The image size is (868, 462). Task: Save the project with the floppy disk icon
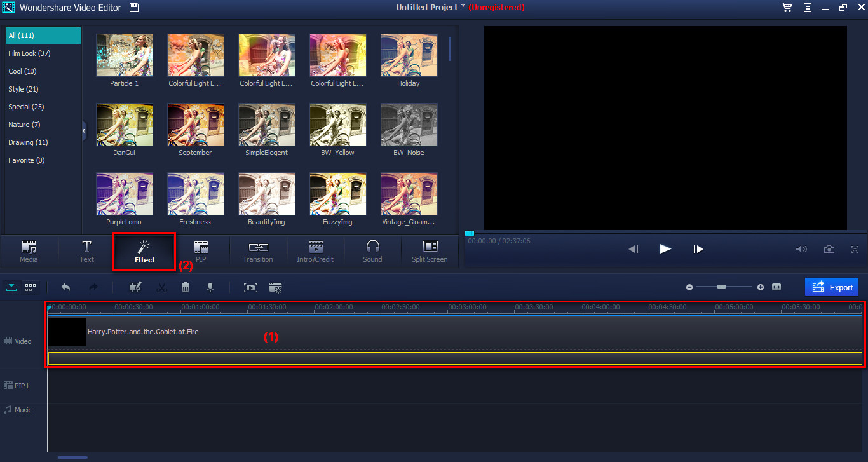click(x=133, y=8)
